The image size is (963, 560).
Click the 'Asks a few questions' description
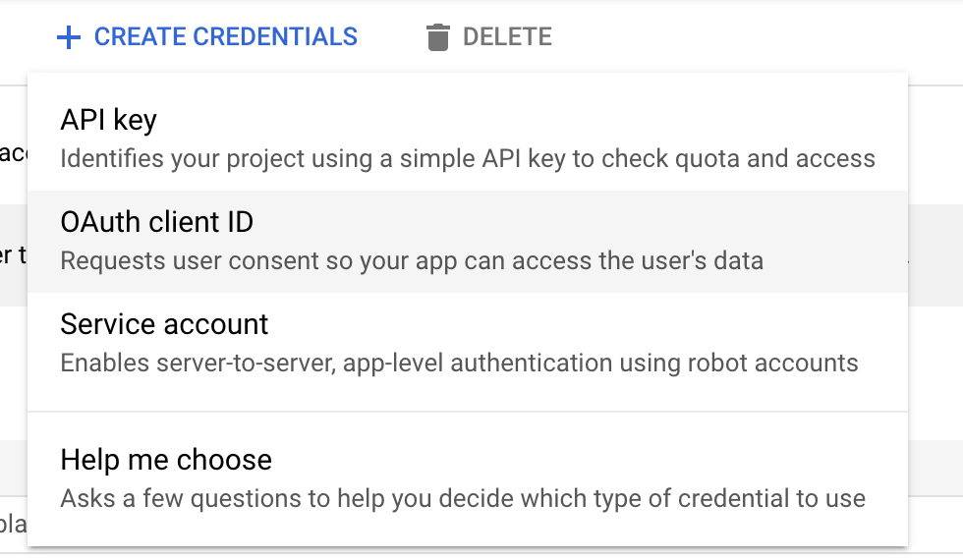[x=463, y=499]
